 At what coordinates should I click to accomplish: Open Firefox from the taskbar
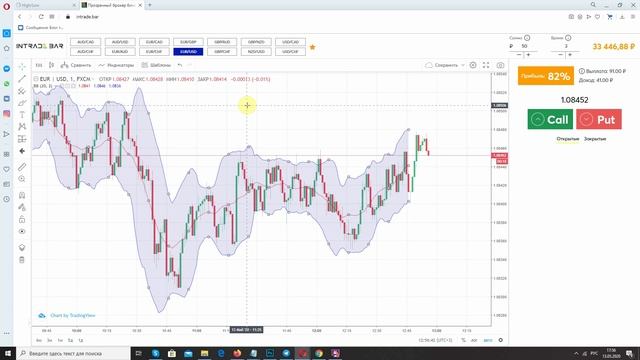[x=237, y=353]
